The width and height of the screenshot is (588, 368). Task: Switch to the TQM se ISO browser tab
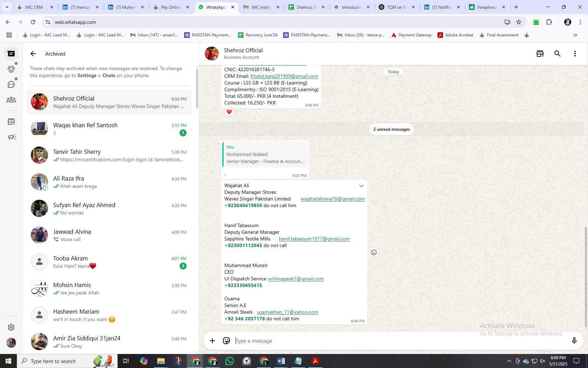click(397, 7)
